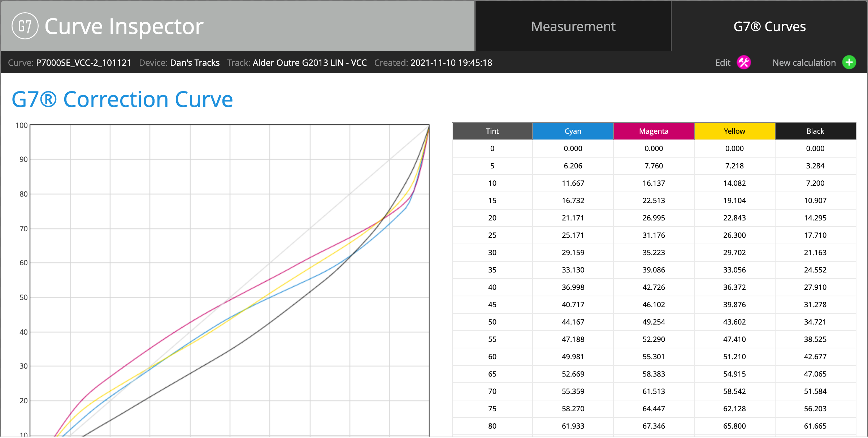Select the Black column header
868x438 pixels.
(815, 131)
